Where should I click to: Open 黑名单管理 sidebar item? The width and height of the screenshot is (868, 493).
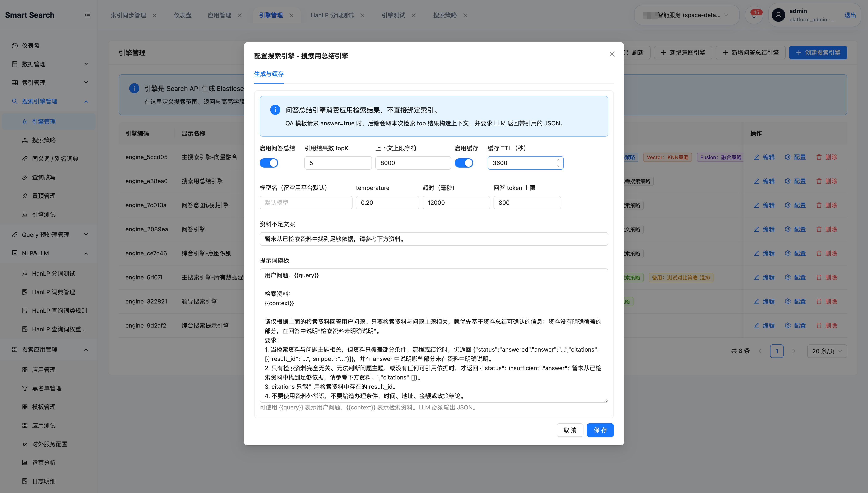coord(49,388)
